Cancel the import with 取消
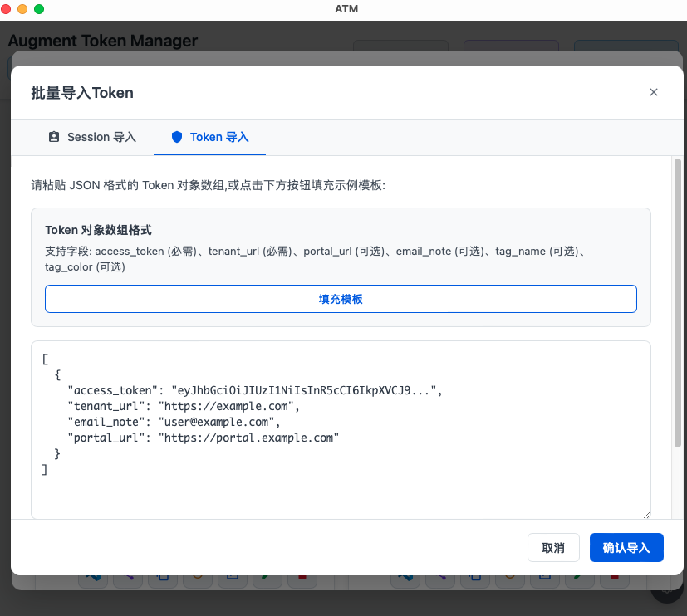The image size is (687, 616). [553, 548]
